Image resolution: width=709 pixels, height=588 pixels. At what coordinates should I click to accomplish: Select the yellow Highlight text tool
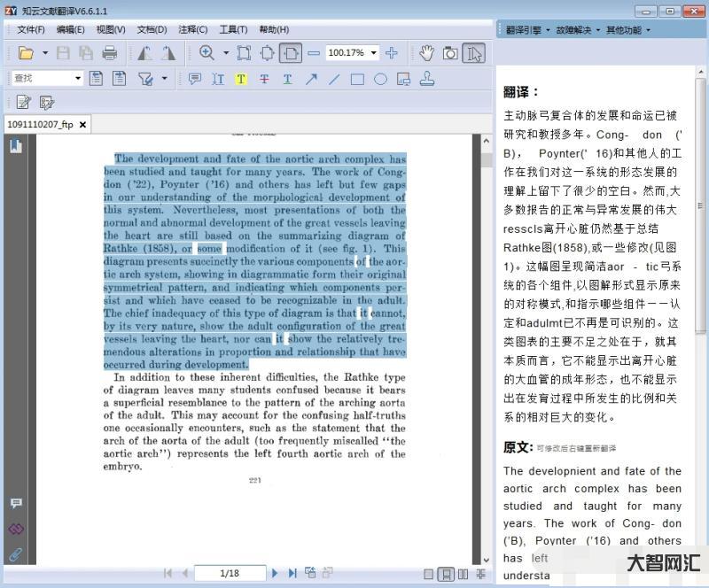241,79
